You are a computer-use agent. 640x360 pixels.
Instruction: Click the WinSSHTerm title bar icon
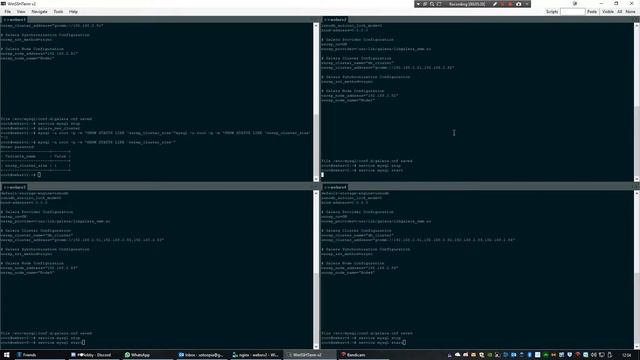click(x=4, y=4)
